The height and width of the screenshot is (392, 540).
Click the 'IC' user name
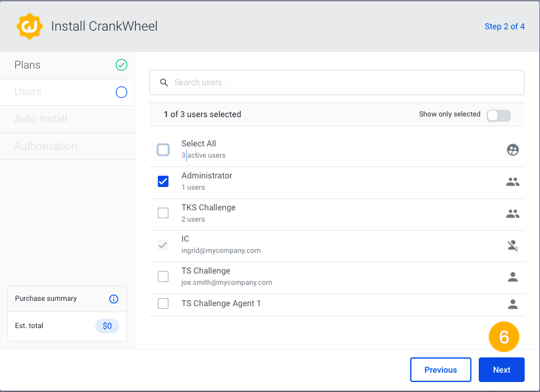point(185,239)
